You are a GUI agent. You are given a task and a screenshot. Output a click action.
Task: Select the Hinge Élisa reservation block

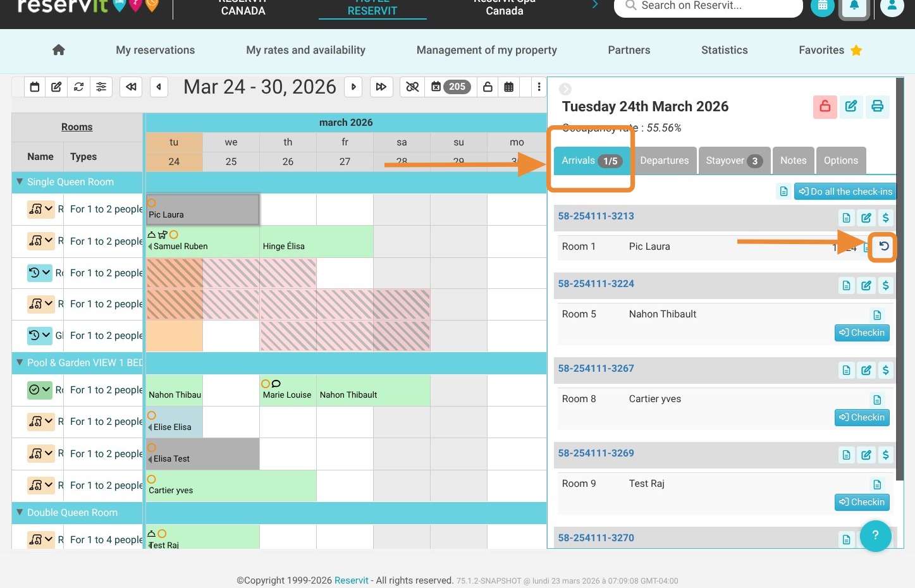coord(316,242)
